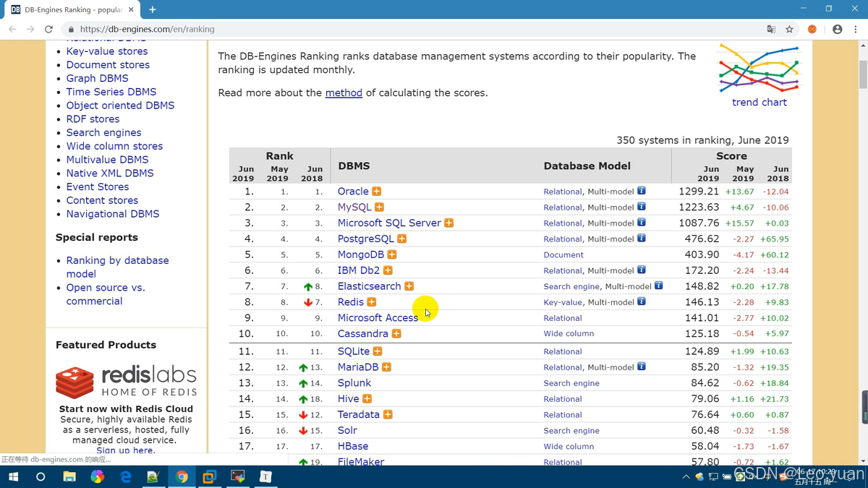Open a new browser tab
Image resolution: width=868 pixels, height=488 pixels.
(153, 9)
